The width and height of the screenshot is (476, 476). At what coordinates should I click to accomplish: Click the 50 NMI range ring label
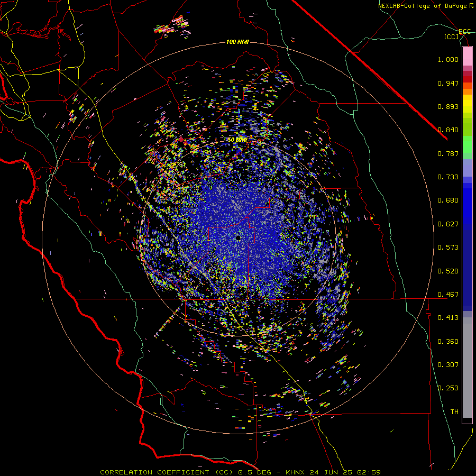click(237, 140)
